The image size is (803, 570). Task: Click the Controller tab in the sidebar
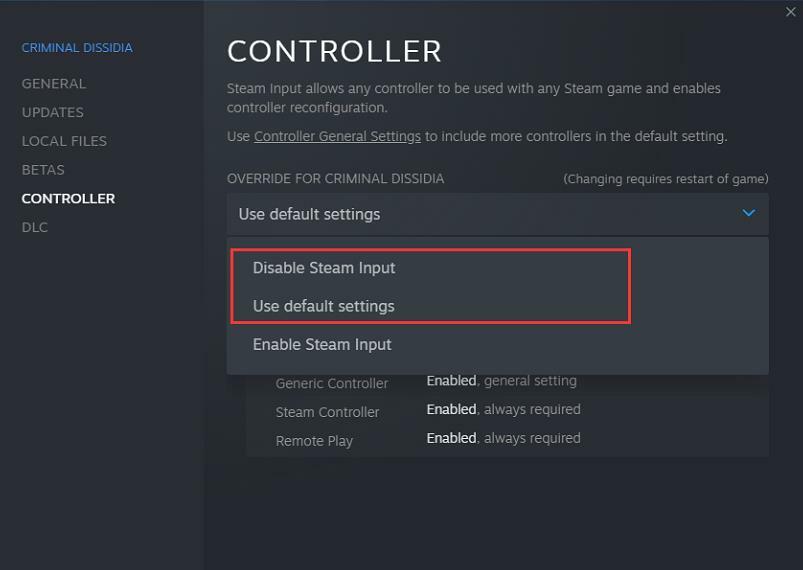click(x=68, y=198)
